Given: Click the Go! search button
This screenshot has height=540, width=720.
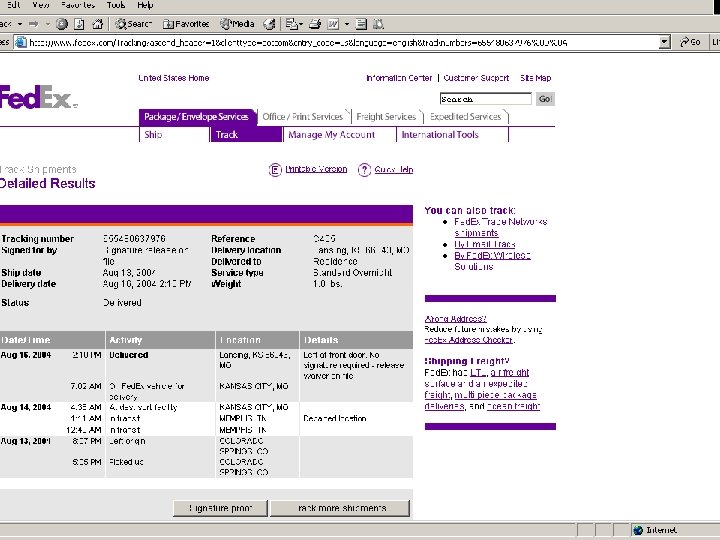Looking at the screenshot, I should [x=545, y=99].
